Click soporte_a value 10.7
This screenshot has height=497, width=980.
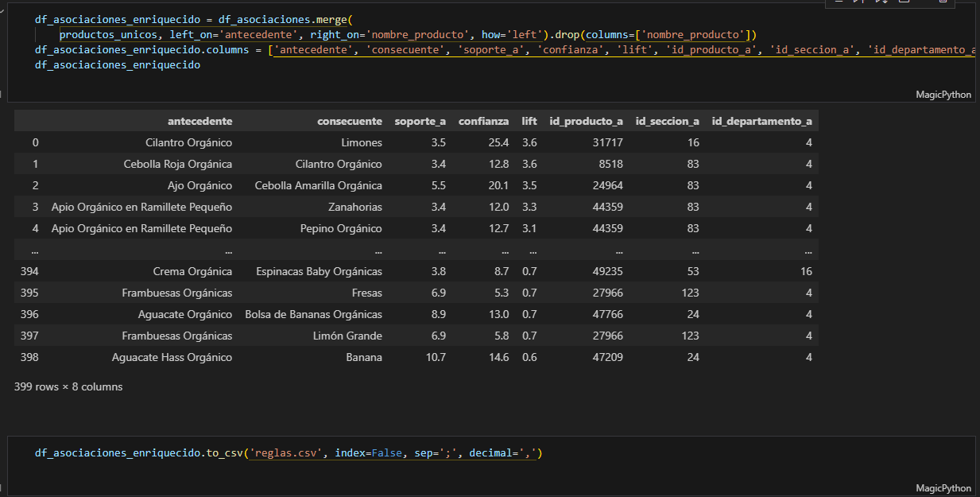click(436, 357)
